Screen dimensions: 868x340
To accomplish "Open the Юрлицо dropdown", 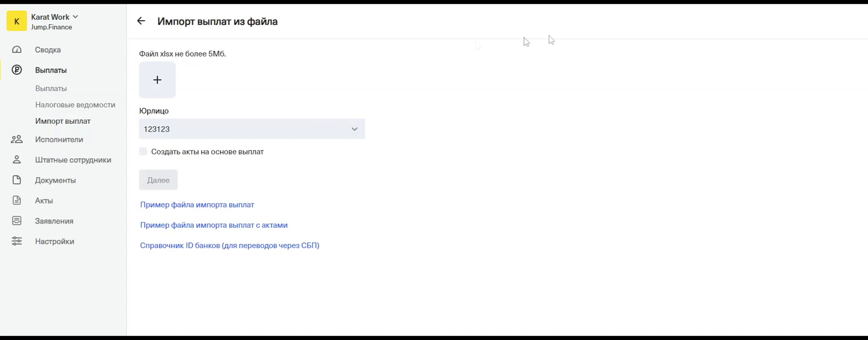I will tap(252, 129).
